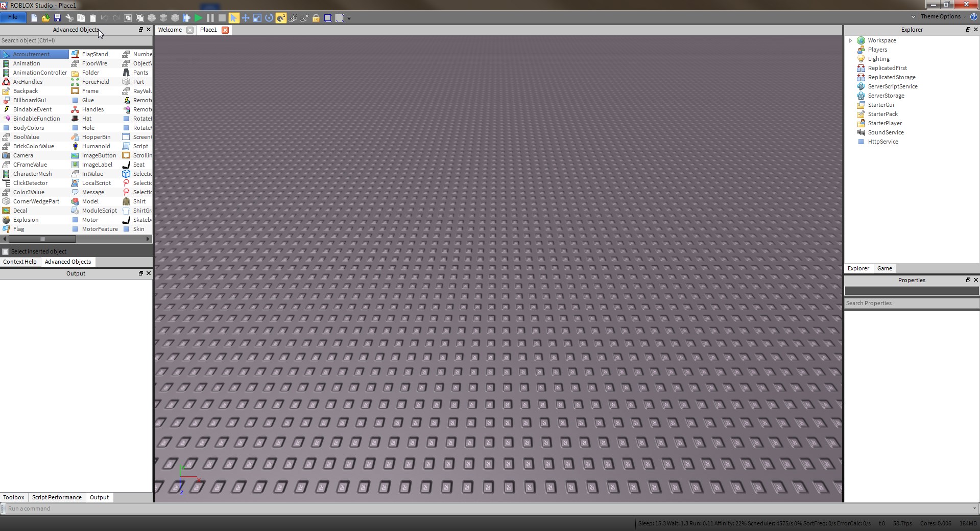Select ReplicatedStorage in Explorer
980x531 pixels.
(892, 77)
